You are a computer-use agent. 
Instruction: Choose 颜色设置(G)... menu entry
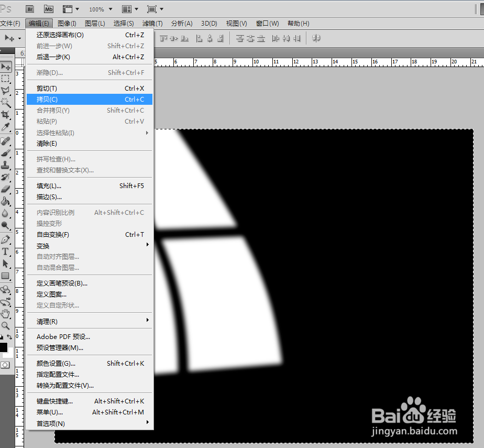click(x=90, y=364)
